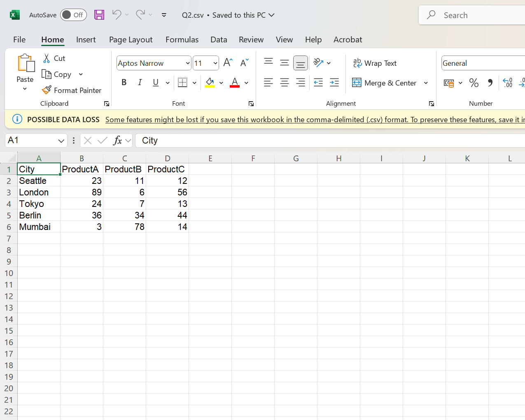The image size is (525, 420).
Task: Switch to the View tab
Action: tap(284, 39)
